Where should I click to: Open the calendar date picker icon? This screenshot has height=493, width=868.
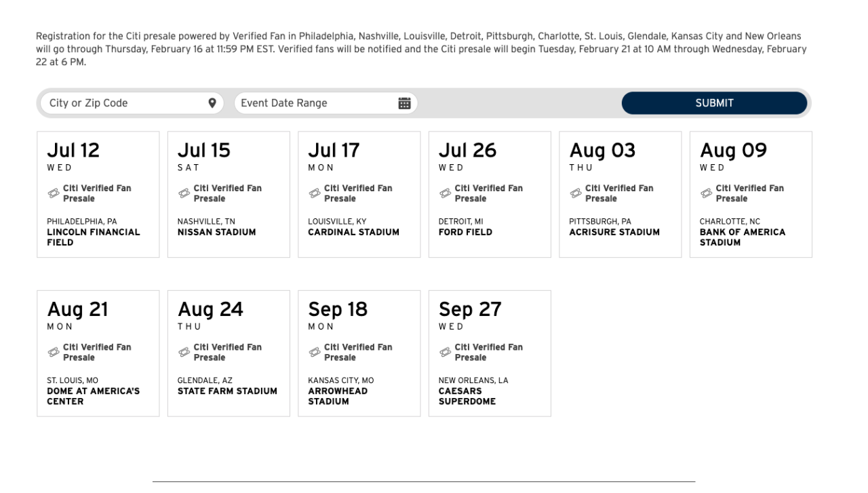404,103
